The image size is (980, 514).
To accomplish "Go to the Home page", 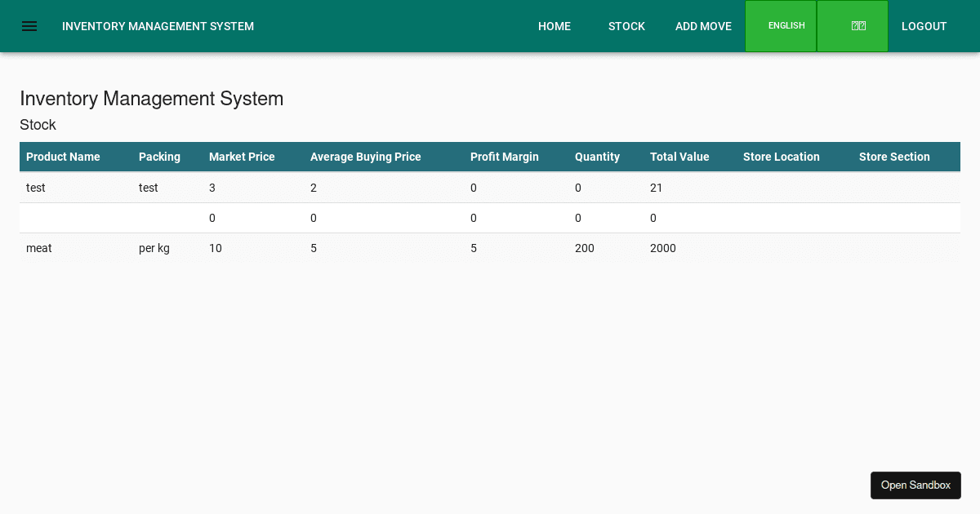I will (555, 26).
